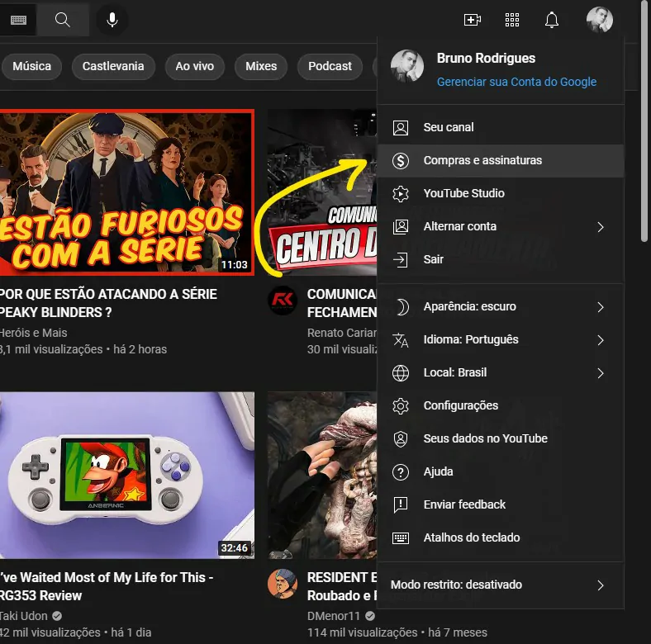This screenshot has height=644, width=651.
Task: Open RG353 Review handheld console thumbnail
Action: pyautogui.click(x=126, y=476)
